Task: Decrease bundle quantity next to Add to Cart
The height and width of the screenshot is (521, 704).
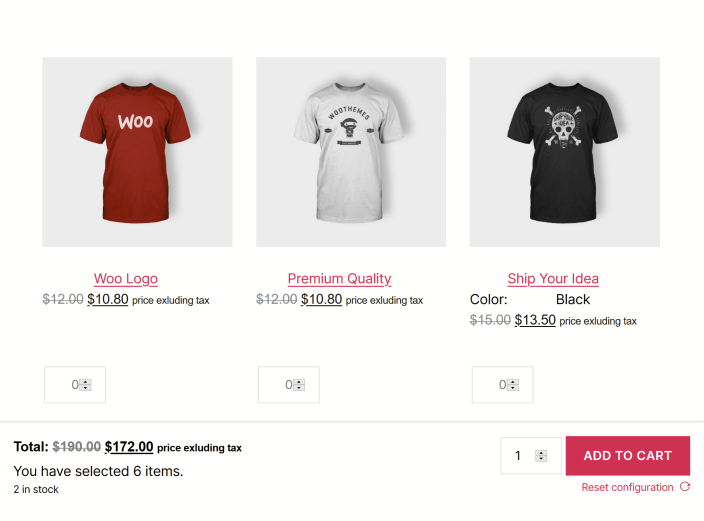Action: point(541,459)
